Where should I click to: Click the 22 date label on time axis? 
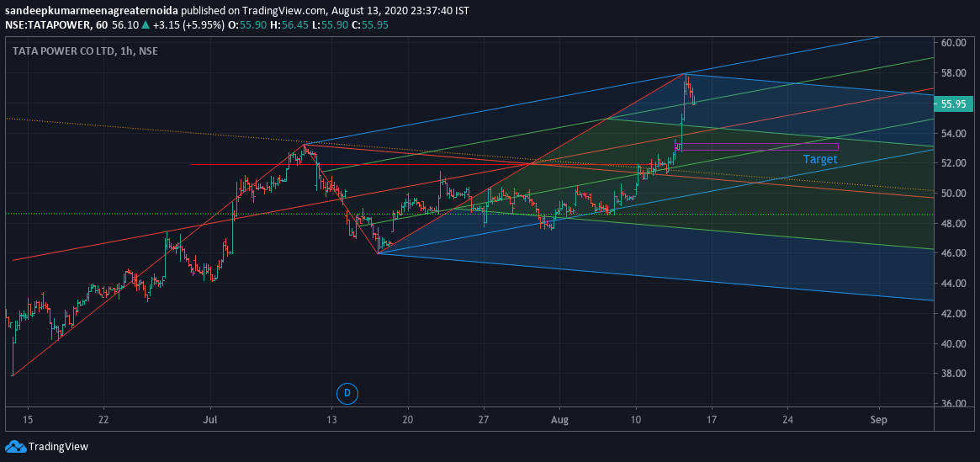[103, 417]
